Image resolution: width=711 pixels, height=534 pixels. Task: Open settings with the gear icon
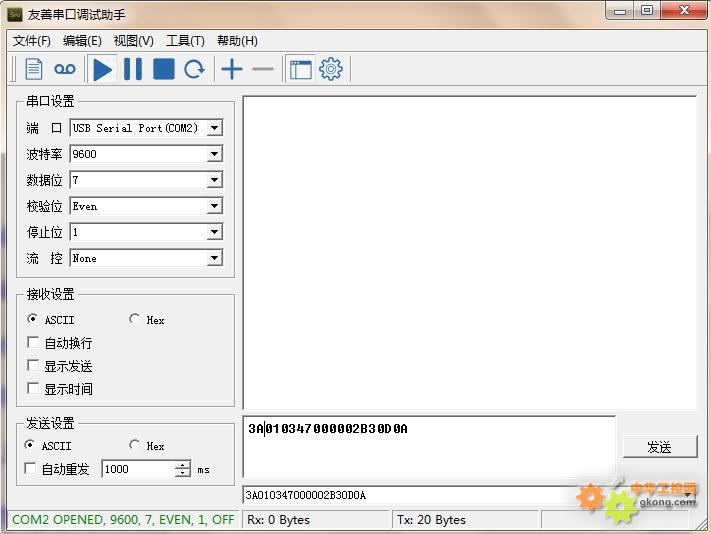(331, 69)
